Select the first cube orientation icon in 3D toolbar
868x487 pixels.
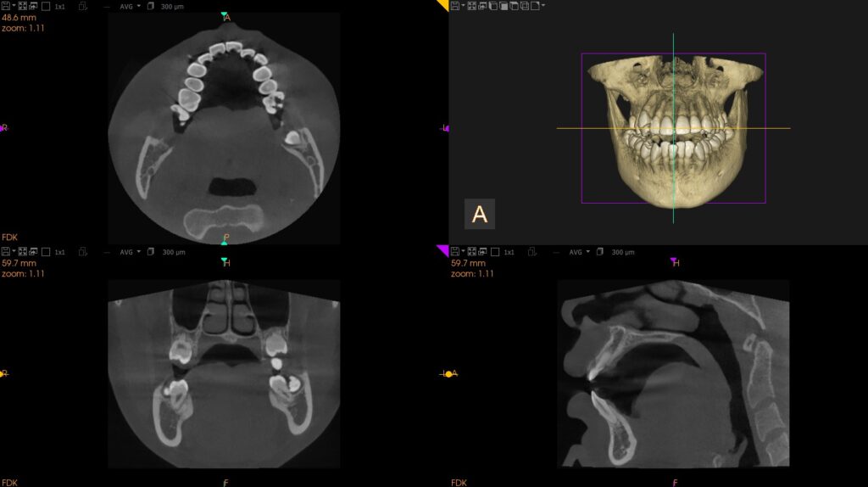coord(493,6)
